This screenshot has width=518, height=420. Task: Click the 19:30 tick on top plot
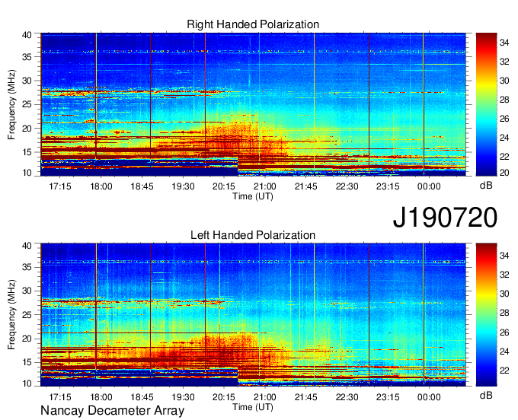183,186
